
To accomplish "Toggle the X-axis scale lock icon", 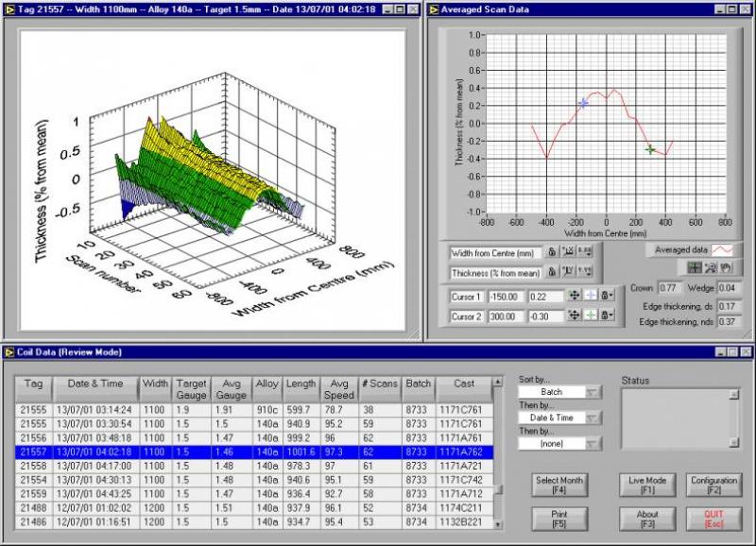I will pos(552,251).
